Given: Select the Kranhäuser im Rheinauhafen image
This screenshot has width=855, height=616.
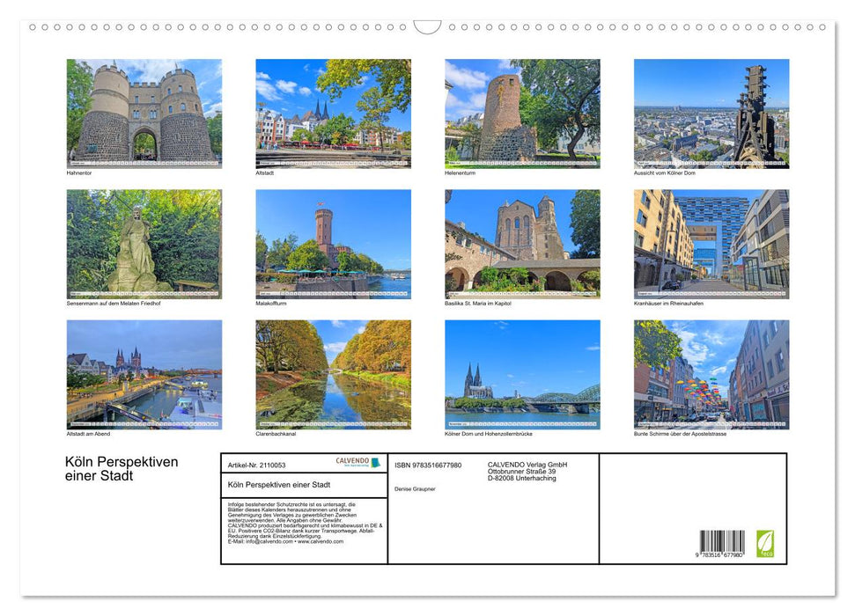Looking at the screenshot, I should tap(711, 243).
